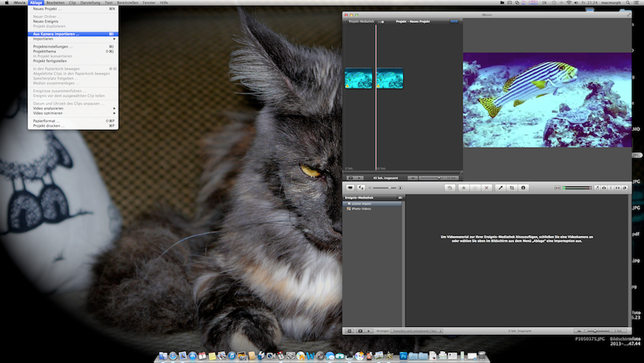Click the fish preview in viewer
This screenshot has width=644, height=363.
click(547, 100)
